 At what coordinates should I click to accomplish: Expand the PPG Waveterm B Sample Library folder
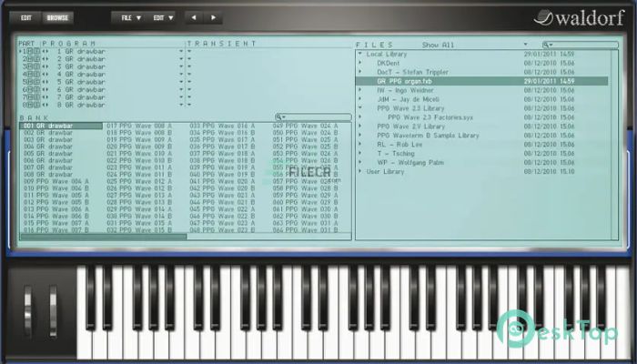360,136
